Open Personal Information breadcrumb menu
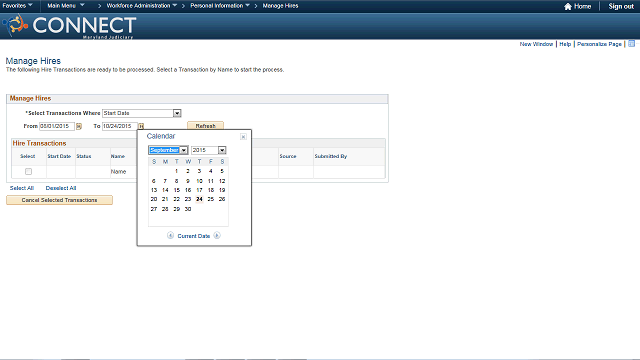Viewport: 640px width, 360px height. [220, 6]
